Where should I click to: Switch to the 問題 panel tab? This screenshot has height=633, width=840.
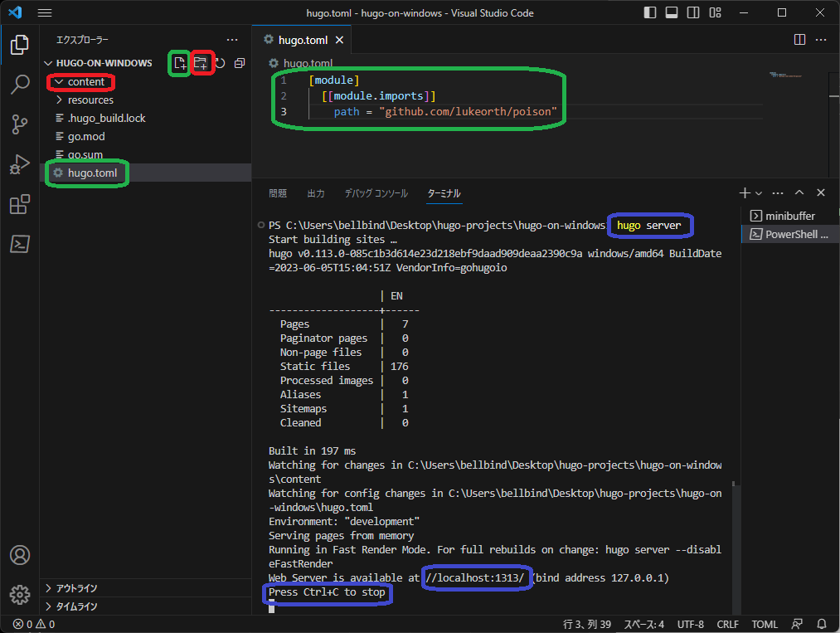278,193
